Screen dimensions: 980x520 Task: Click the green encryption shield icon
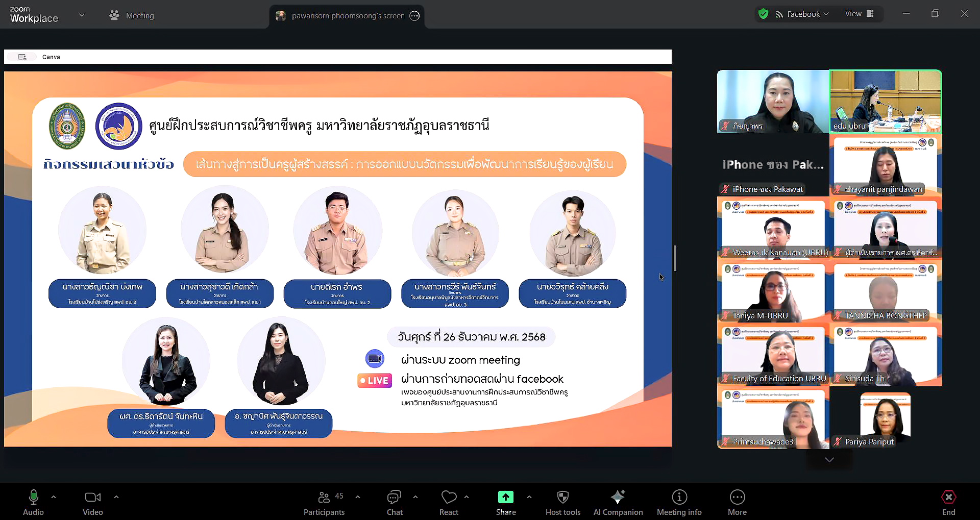(763, 14)
